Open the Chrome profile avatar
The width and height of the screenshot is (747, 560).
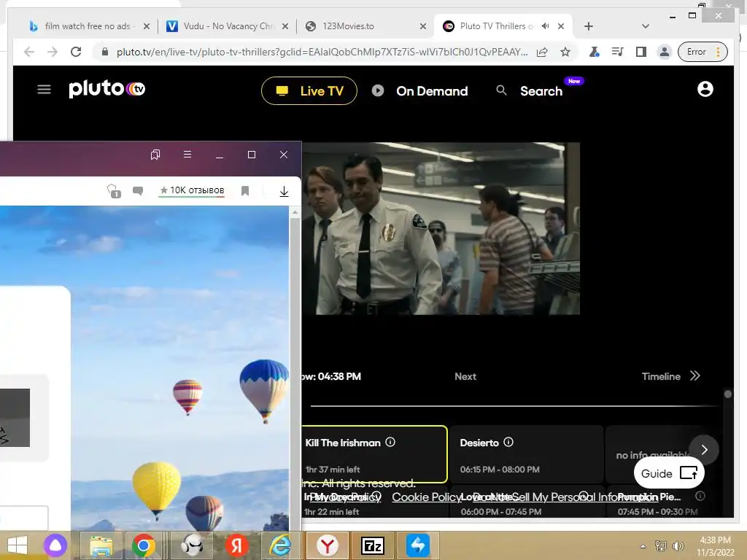click(x=664, y=52)
